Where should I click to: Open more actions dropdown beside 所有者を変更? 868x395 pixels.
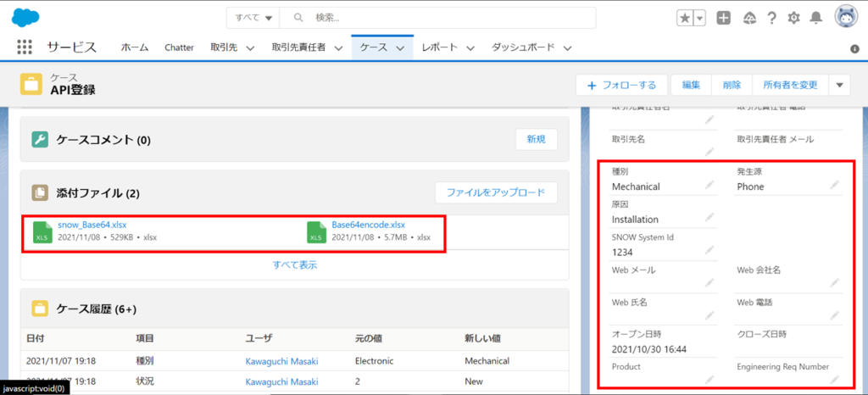click(x=839, y=85)
